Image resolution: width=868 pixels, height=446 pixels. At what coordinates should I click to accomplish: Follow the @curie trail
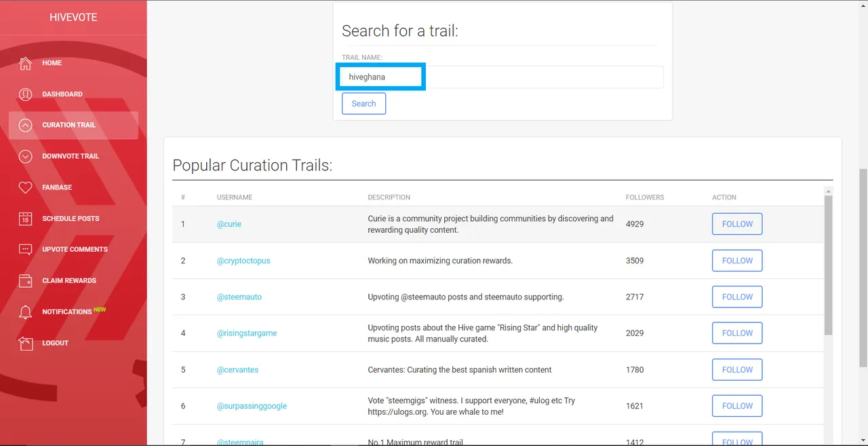click(737, 224)
